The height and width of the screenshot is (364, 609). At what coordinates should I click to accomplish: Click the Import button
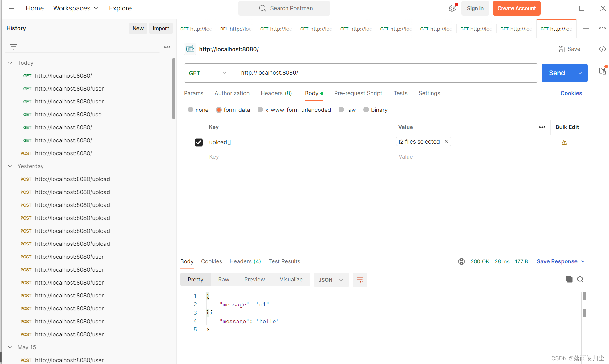[161, 28]
